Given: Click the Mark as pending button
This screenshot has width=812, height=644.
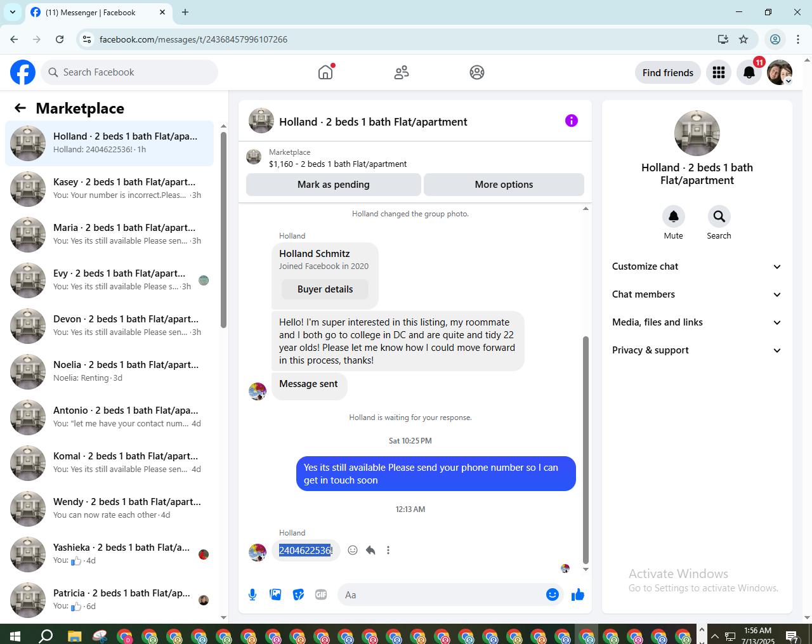Looking at the screenshot, I should [x=334, y=185].
